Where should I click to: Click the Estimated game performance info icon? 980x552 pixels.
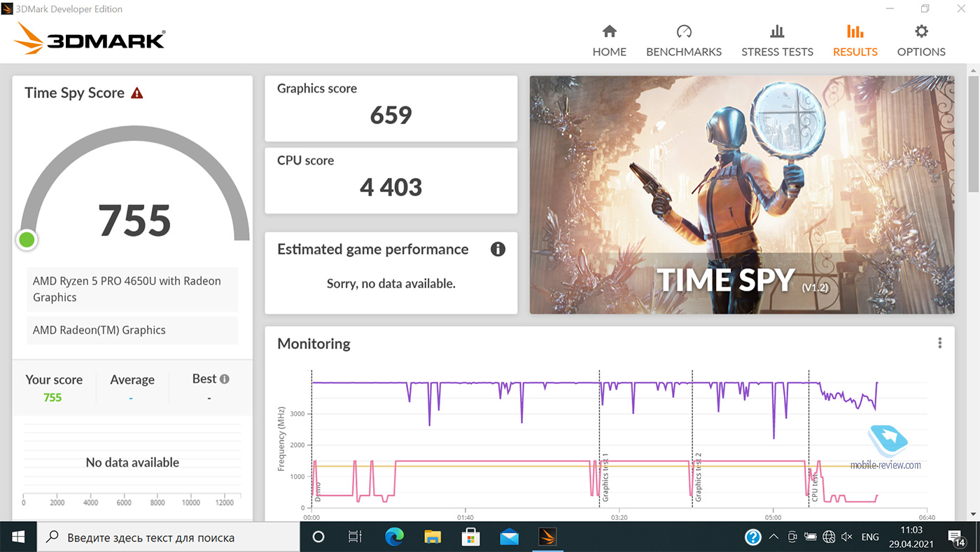pos(498,249)
